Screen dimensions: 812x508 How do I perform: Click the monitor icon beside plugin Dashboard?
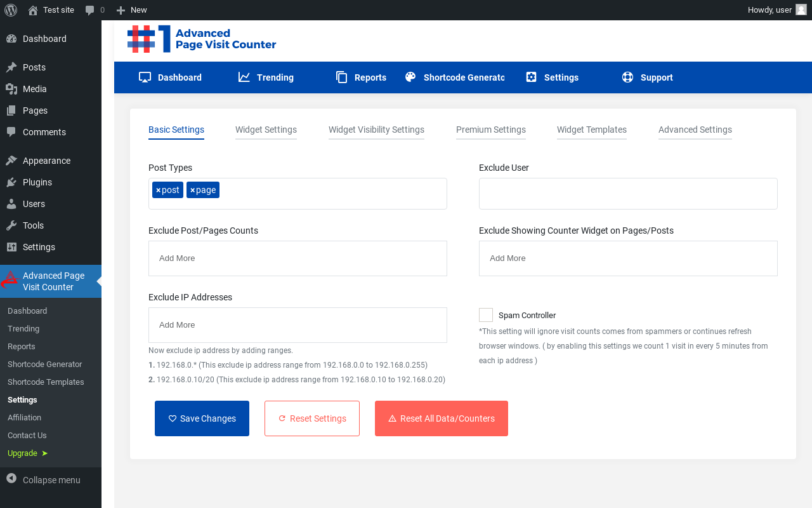pyautogui.click(x=145, y=77)
